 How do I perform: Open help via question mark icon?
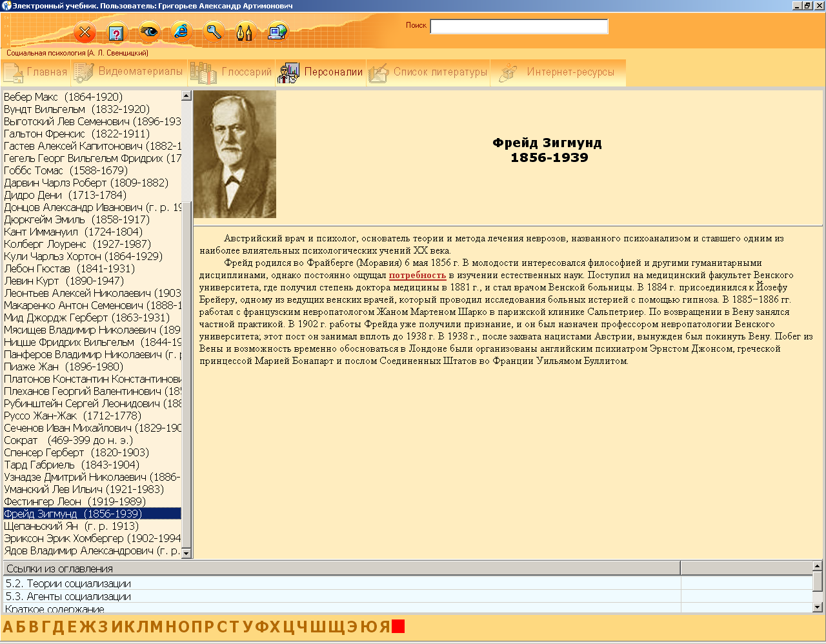click(x=117, y=32)
